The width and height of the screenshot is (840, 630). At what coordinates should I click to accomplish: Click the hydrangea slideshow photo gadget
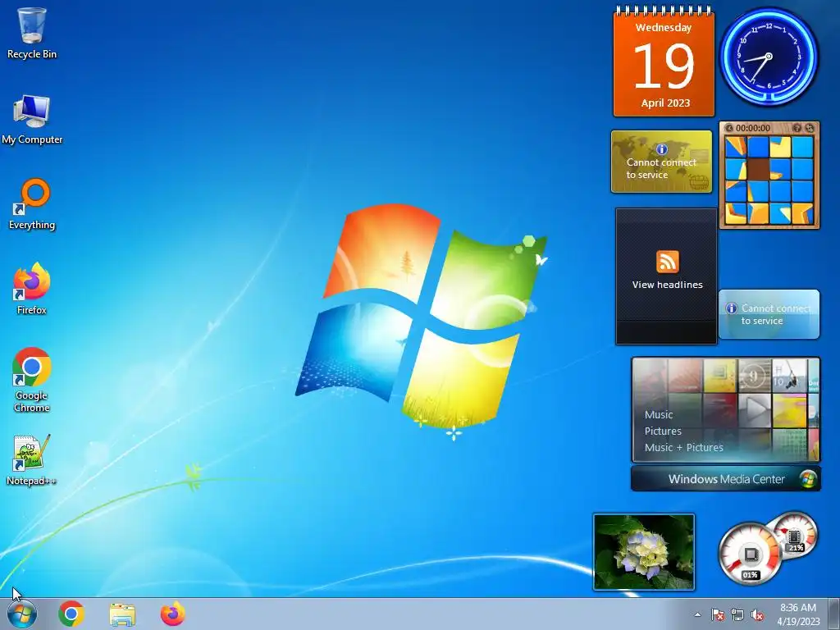pyautogui.click(x=644, y=552)
